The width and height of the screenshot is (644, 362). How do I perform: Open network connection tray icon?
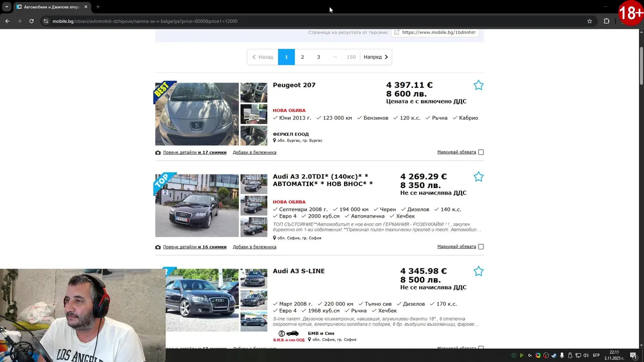pos(578,355)
